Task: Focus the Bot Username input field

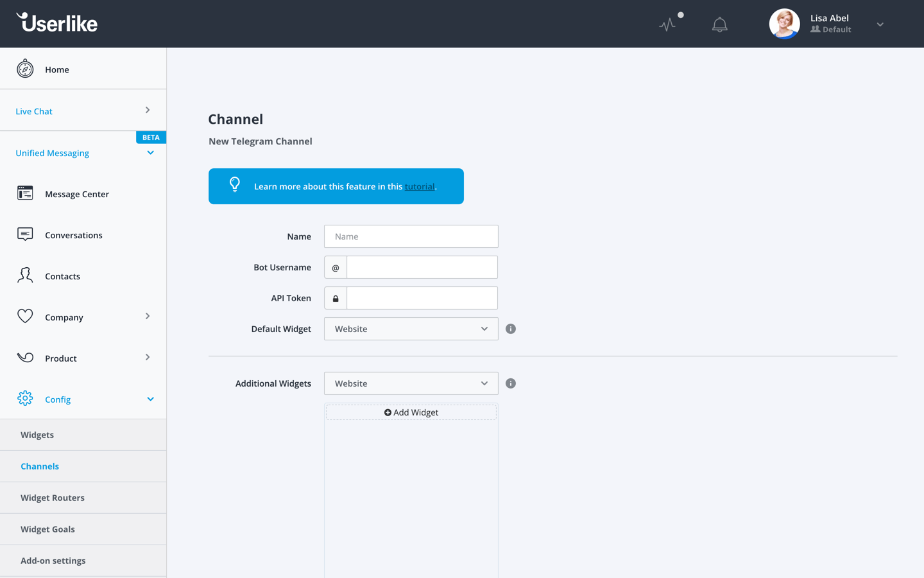Action: (422, 267)
